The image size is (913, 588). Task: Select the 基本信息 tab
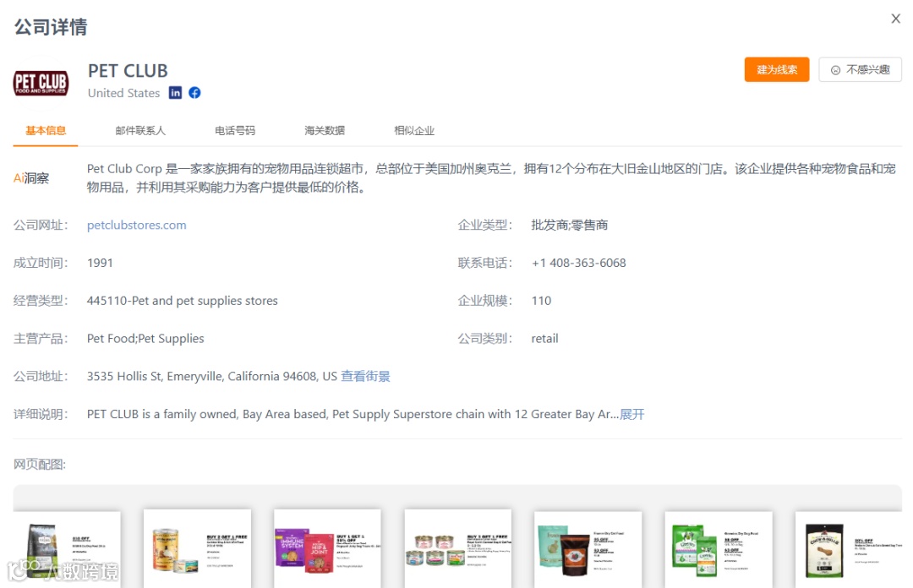pos(46,130)
